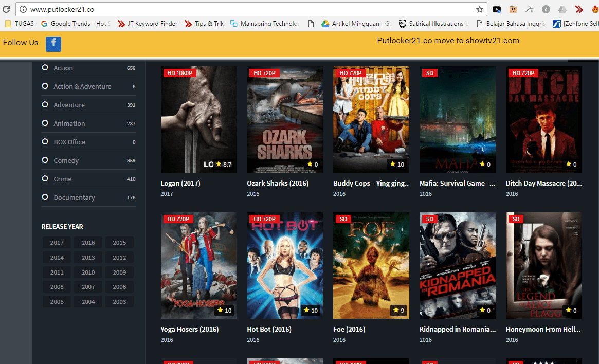Click the 9 star rating on Foe
The image size is (599, 364).
(399, 310)
